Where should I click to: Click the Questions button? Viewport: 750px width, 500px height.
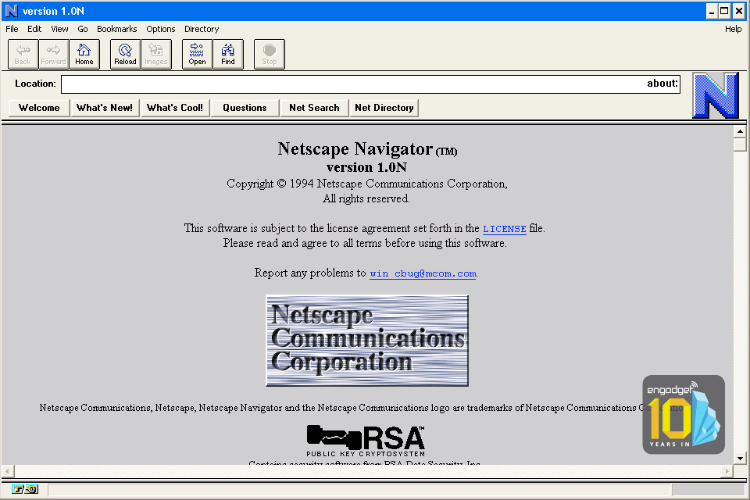[245, 108]
